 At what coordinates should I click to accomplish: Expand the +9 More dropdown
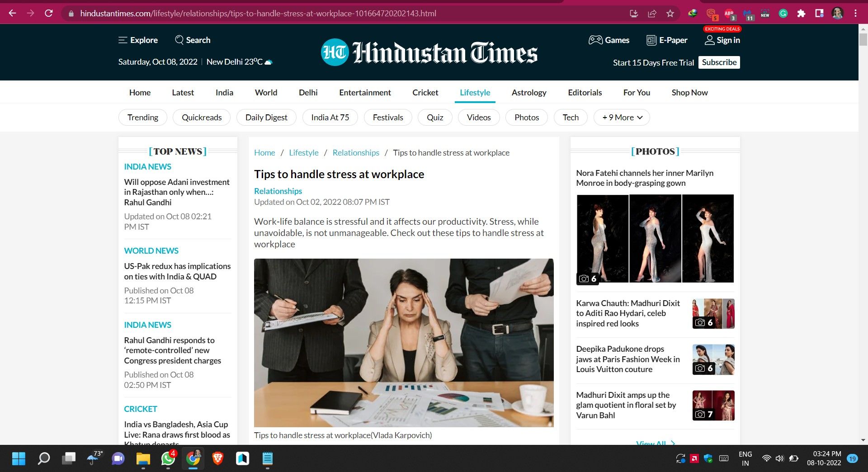[x=622, y=118]
